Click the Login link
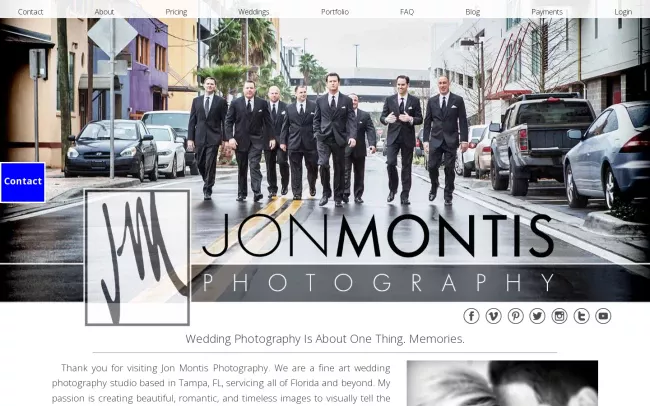 623,12
